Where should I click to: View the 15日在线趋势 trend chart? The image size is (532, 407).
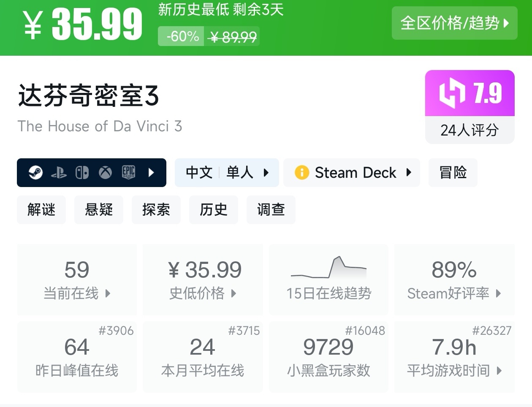(x=328, y=279)
